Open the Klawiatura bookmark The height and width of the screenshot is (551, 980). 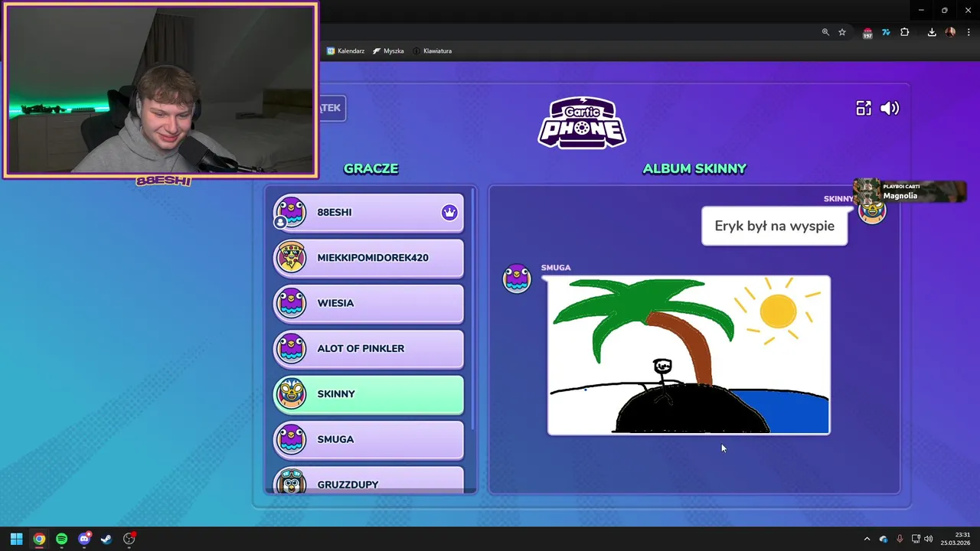[432, 51]
